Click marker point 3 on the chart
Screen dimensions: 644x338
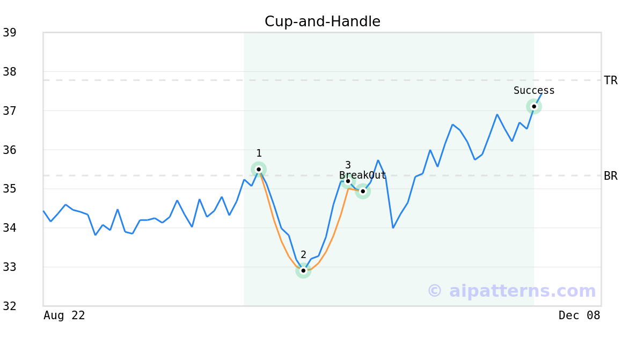[x=348, y=181]
